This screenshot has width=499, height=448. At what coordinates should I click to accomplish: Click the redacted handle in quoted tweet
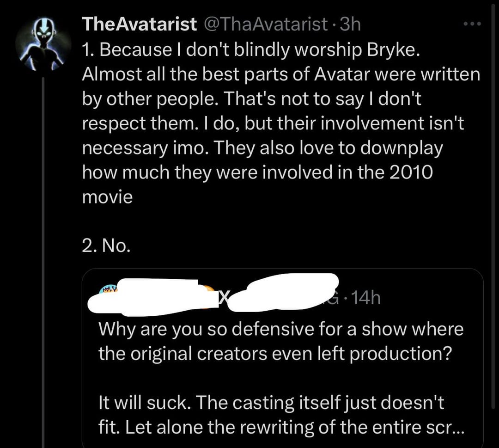tap(283, 292)
